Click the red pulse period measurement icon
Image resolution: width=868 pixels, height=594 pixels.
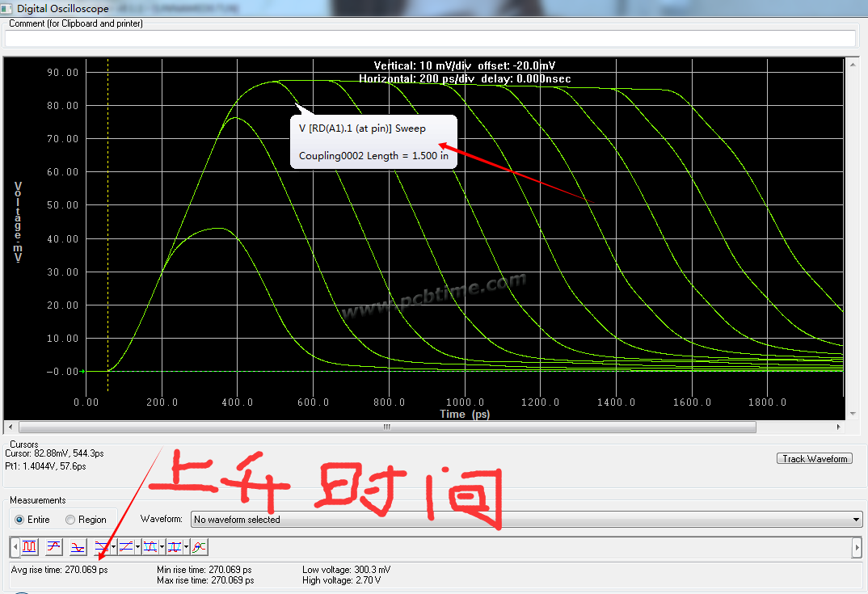point(175,547)
